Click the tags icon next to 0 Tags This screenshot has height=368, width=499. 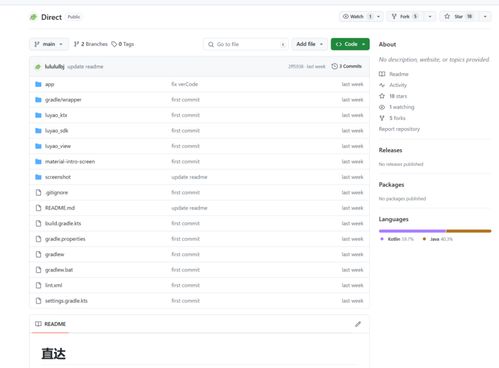click(x=114, y=44)
